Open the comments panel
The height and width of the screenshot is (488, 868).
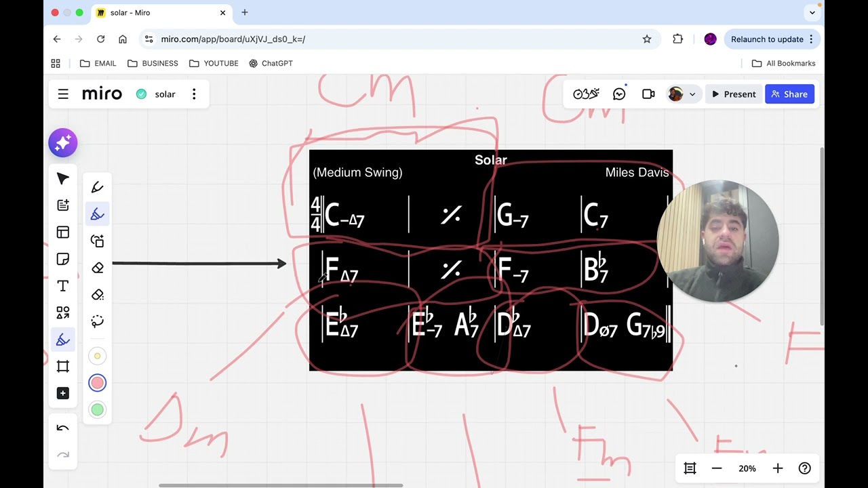619,94
